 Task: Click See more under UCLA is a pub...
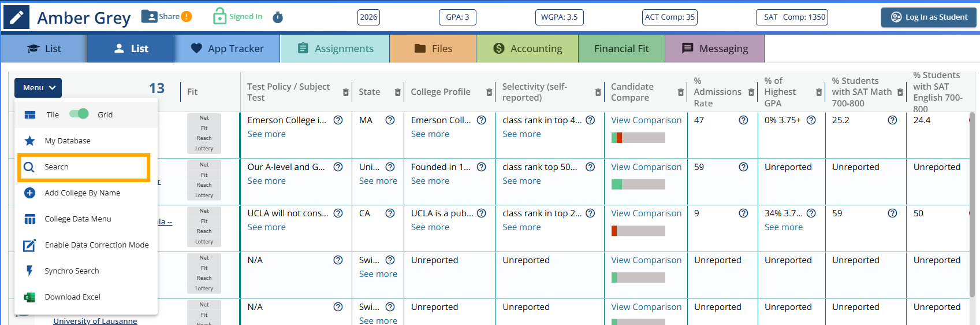point(430,227)
